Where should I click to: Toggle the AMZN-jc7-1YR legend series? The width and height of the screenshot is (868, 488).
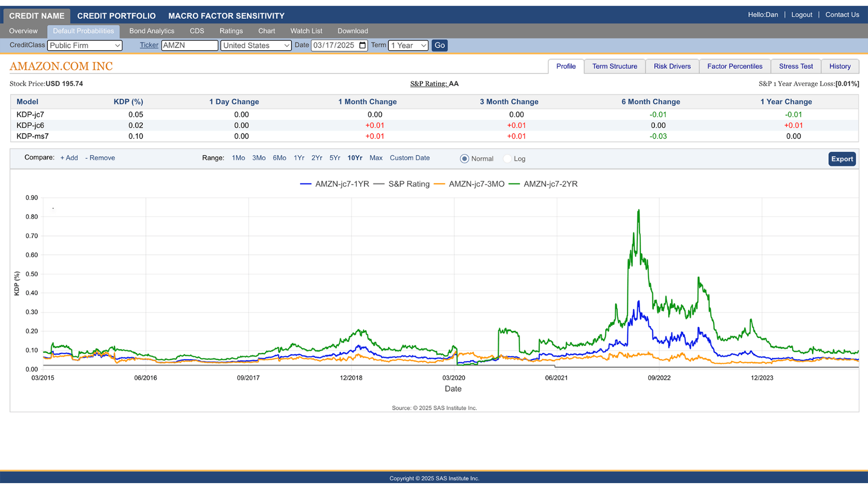click(x=342, y=184)
